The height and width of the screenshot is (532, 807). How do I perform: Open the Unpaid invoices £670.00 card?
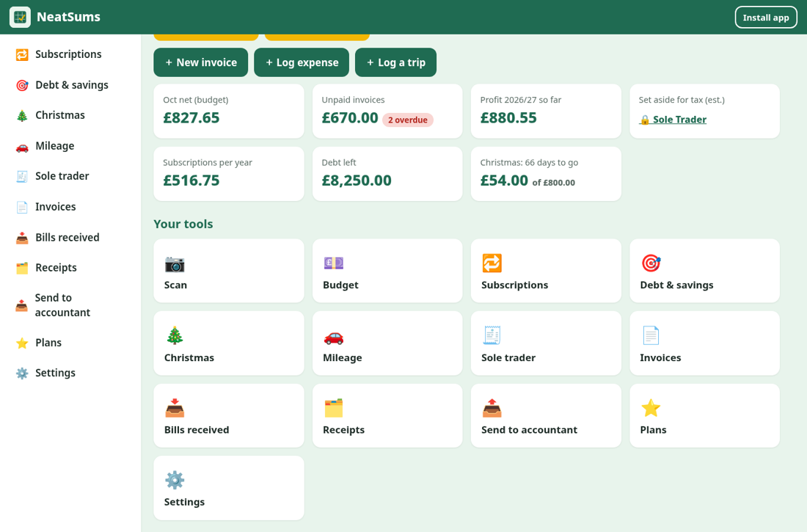387,112
